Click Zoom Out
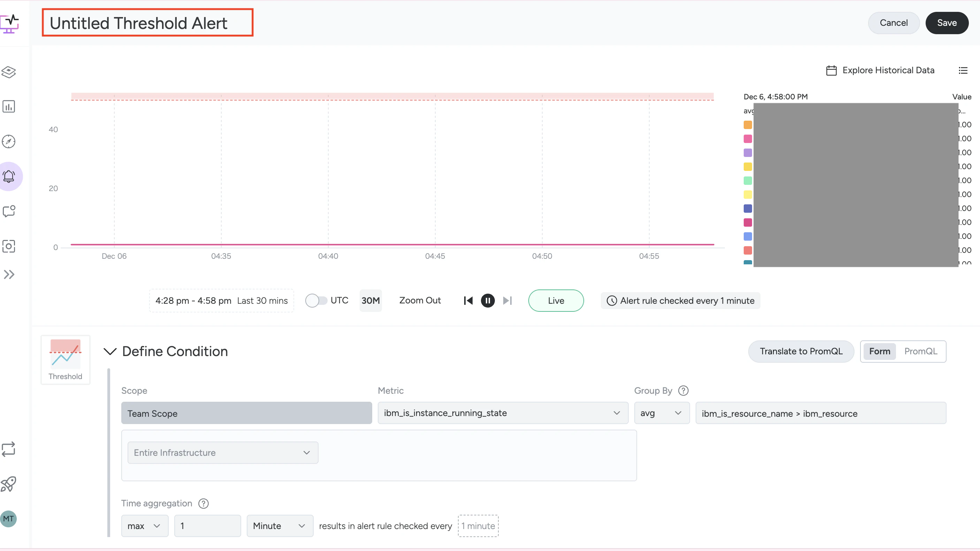 (420, 301)
